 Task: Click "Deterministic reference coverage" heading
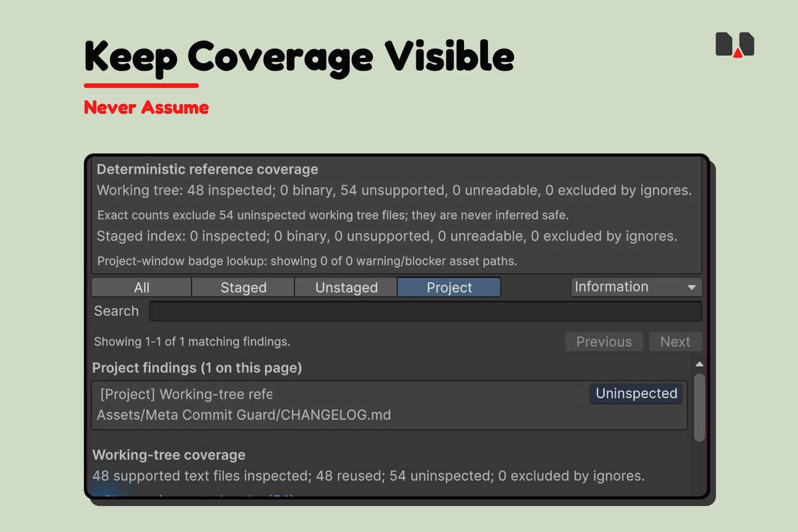coord(207,170)
